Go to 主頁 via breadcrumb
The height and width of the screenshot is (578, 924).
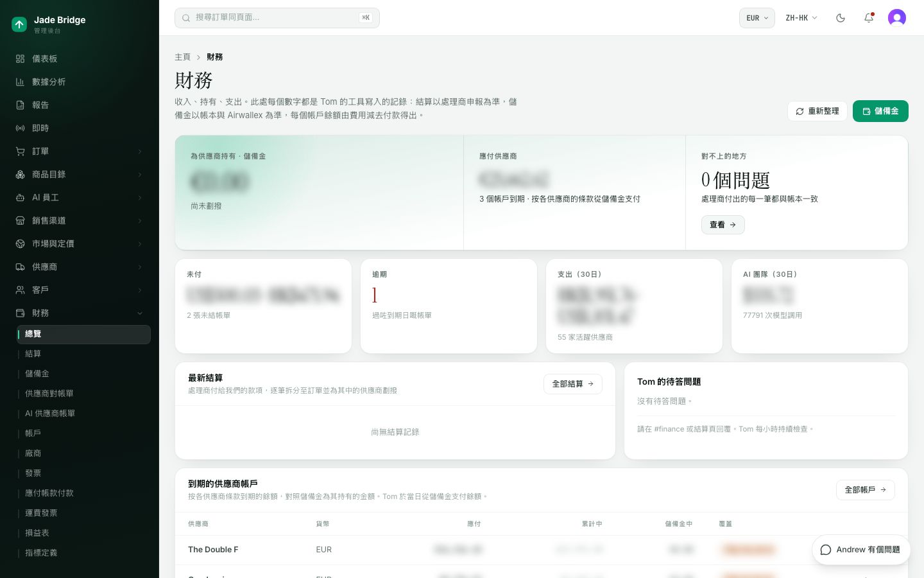pos(183,57)
